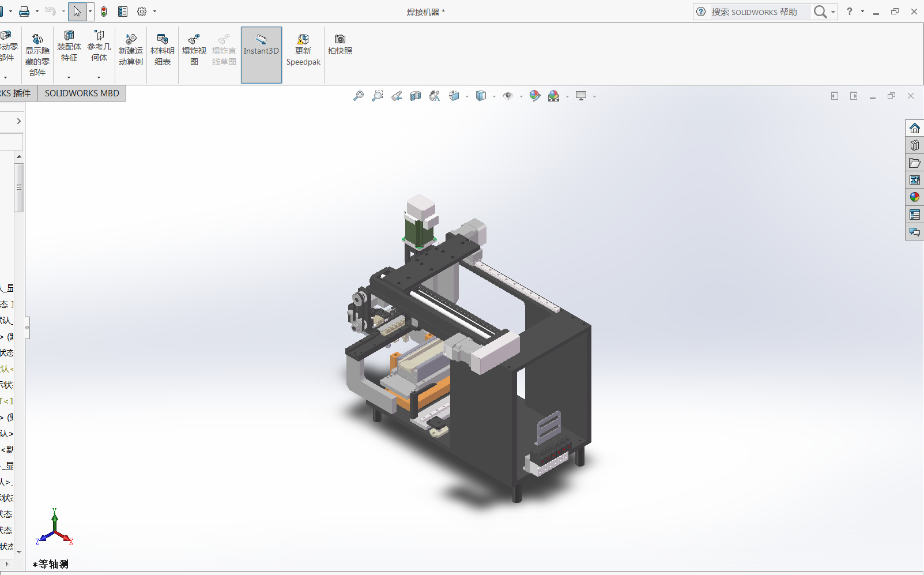Screen dimensions: 924x575
Task: Expand the 装配体特征 dropdown arrow
Action: pos(69,77)
